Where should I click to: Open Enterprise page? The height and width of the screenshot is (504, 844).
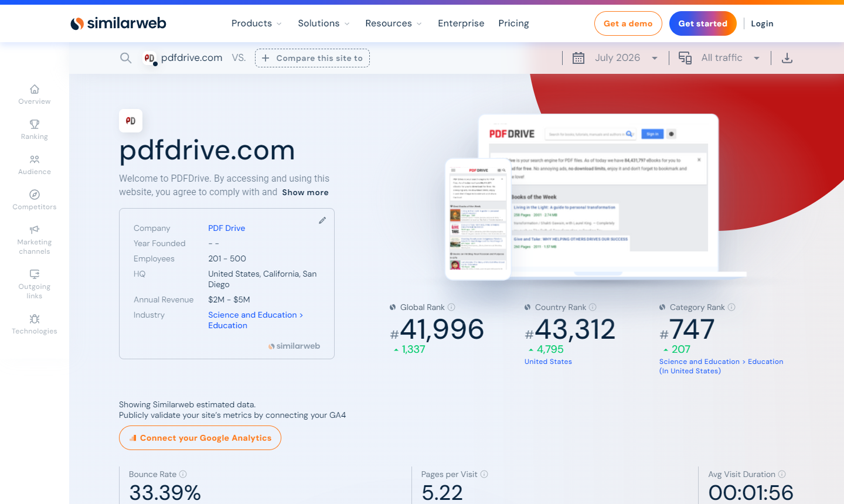point(461,23)
